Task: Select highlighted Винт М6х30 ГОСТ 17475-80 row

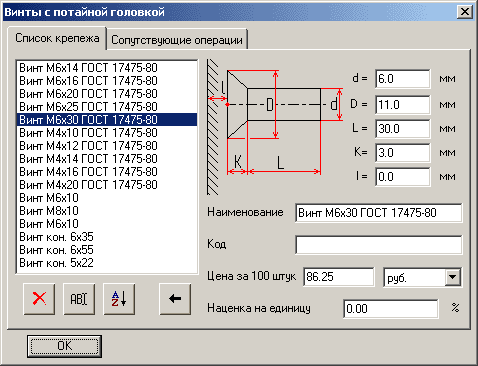Action: coord(107,120)
